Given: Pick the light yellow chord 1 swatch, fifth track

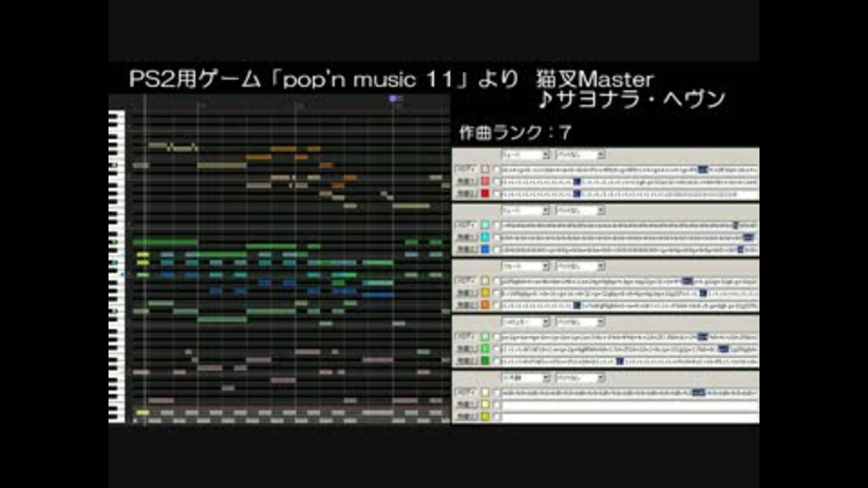Looking at the screenshot, I should (486, 405).
